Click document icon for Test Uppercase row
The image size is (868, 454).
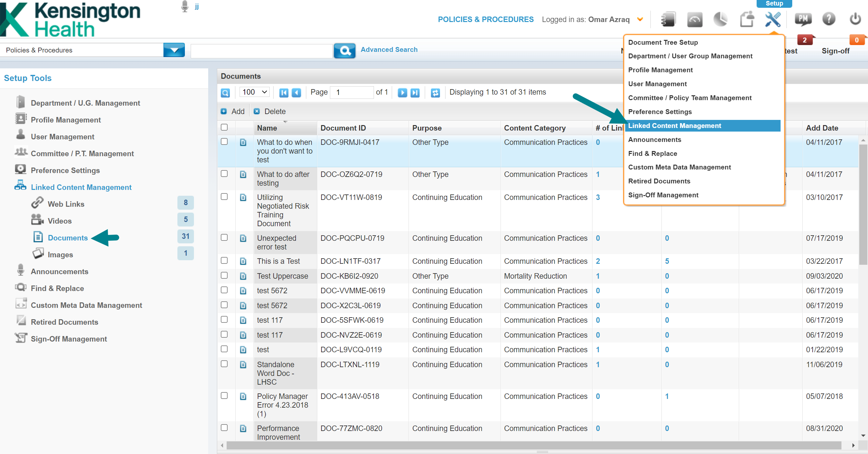(243, 276)
